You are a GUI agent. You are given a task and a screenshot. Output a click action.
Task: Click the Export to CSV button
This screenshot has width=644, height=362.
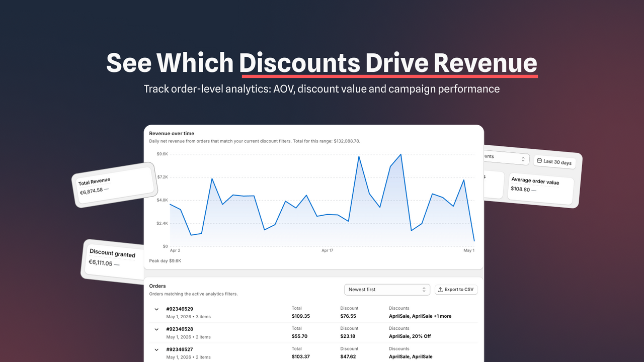tap(456, 290)
